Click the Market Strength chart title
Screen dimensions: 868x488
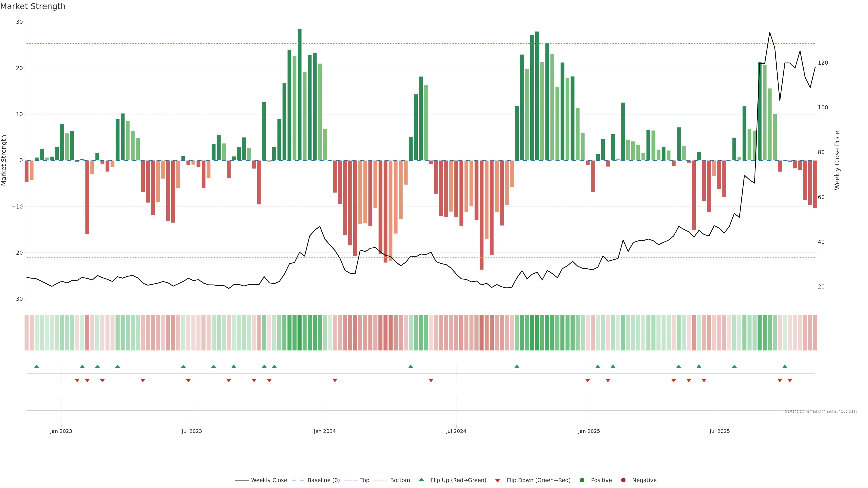[33, 6]
